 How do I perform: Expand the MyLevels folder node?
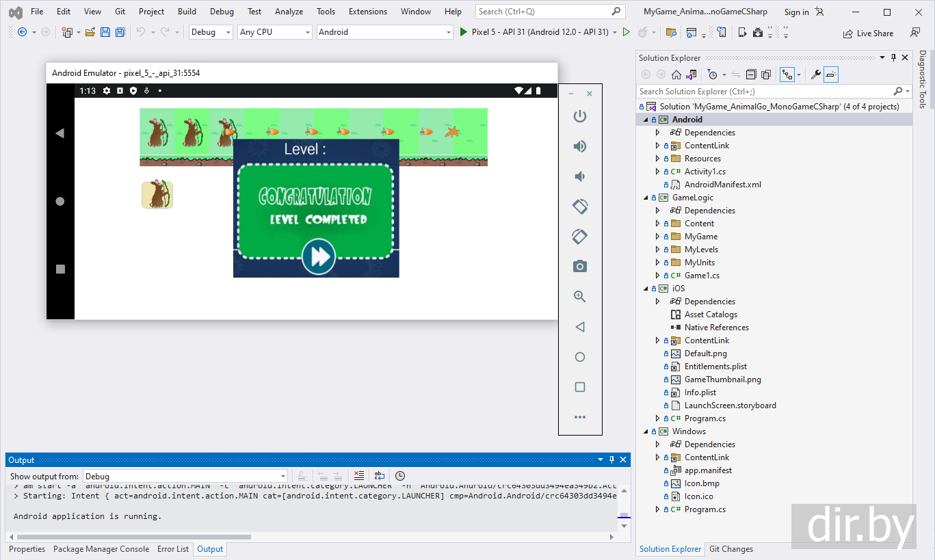[x=658, y=250]
